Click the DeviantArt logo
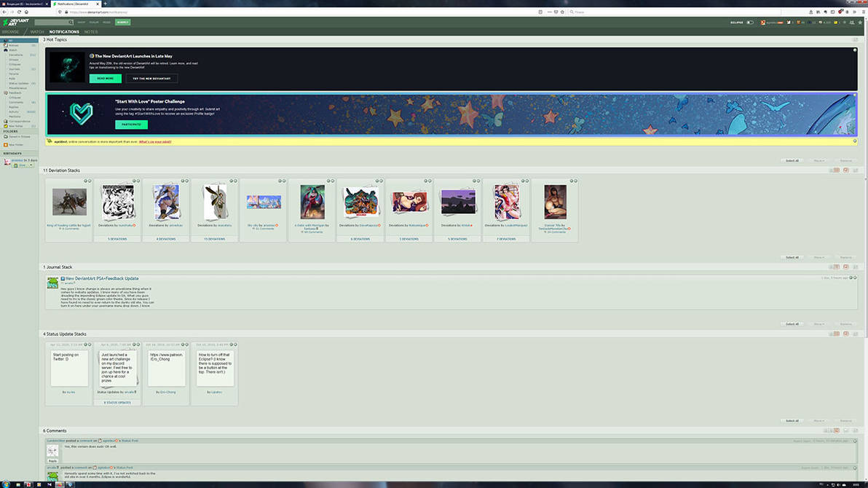Screen dimensions: 868x488 16,22
